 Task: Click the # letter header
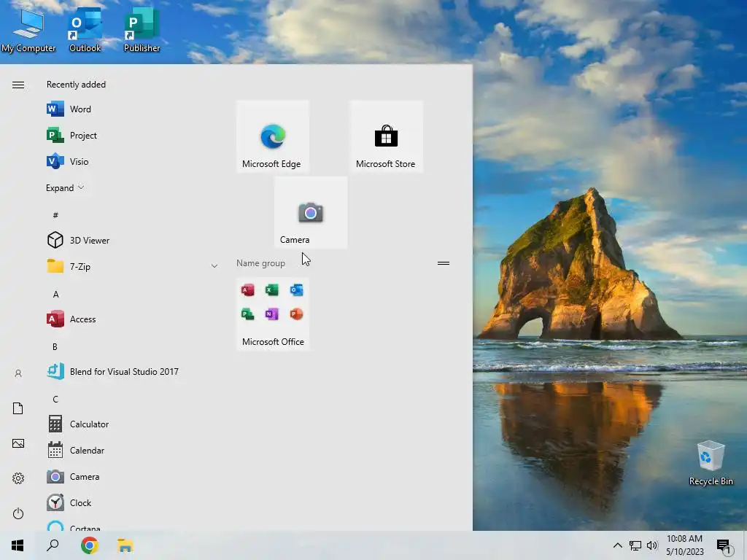(x=55, y=215)
